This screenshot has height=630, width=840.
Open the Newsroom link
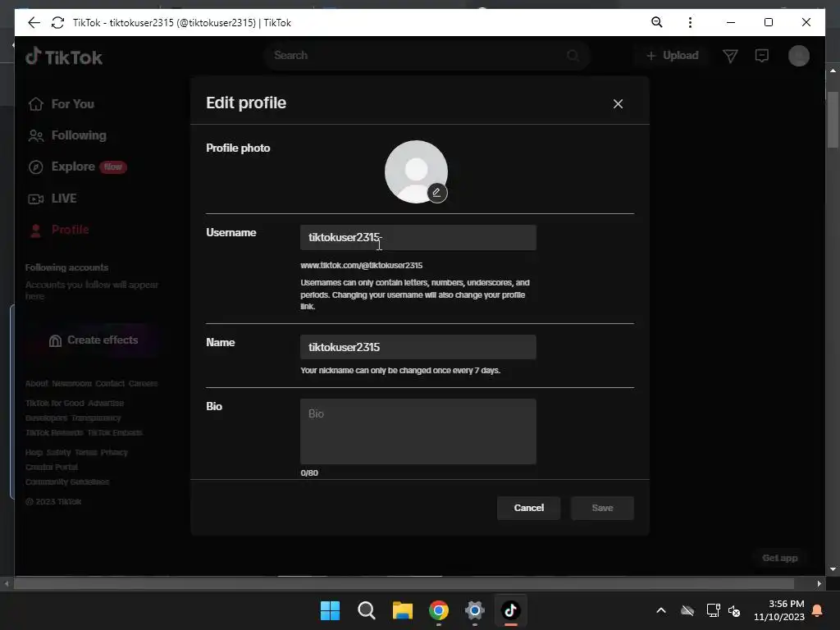point(72,384)
